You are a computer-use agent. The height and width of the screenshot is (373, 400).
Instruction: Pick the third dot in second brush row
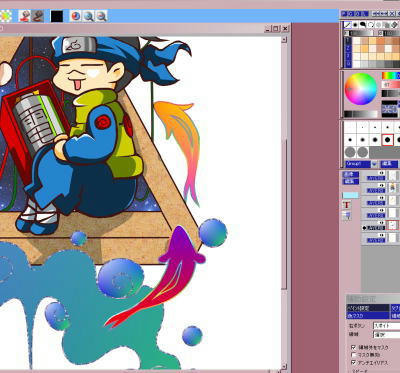coord(375,140)
